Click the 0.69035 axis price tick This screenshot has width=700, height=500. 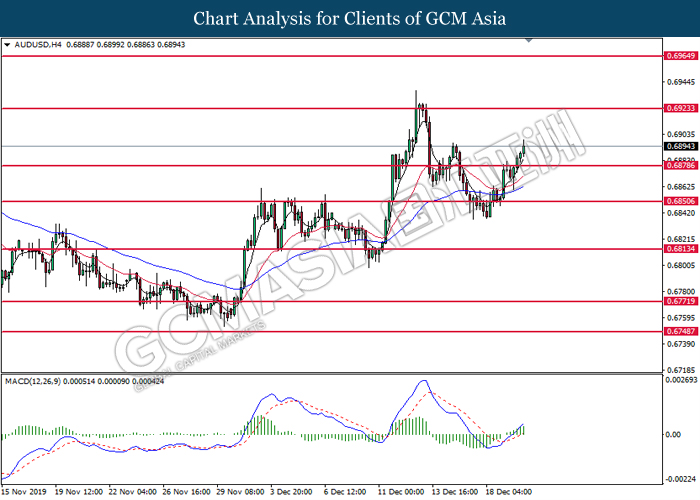681,134
